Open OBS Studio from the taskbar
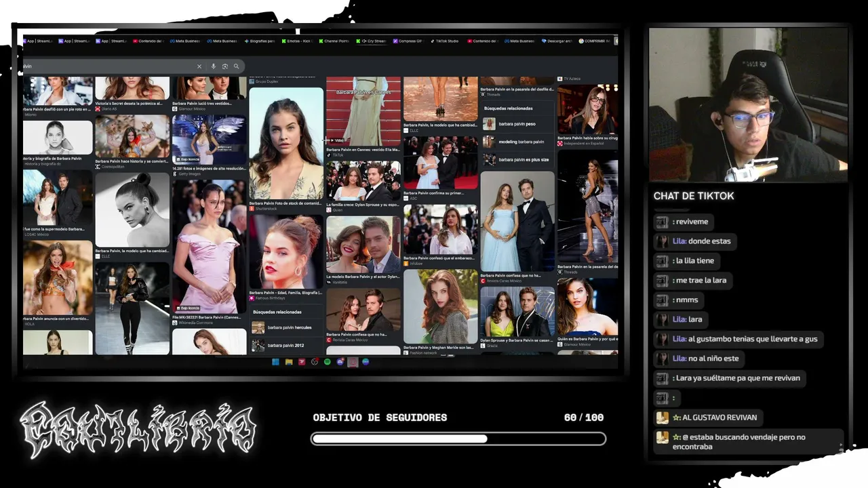 coord(315,362)
